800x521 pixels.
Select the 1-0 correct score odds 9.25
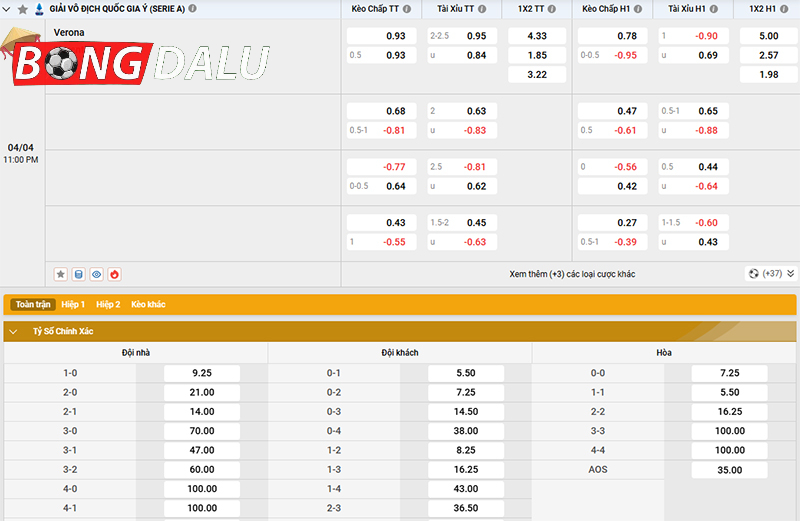click(x=202, y=373)
